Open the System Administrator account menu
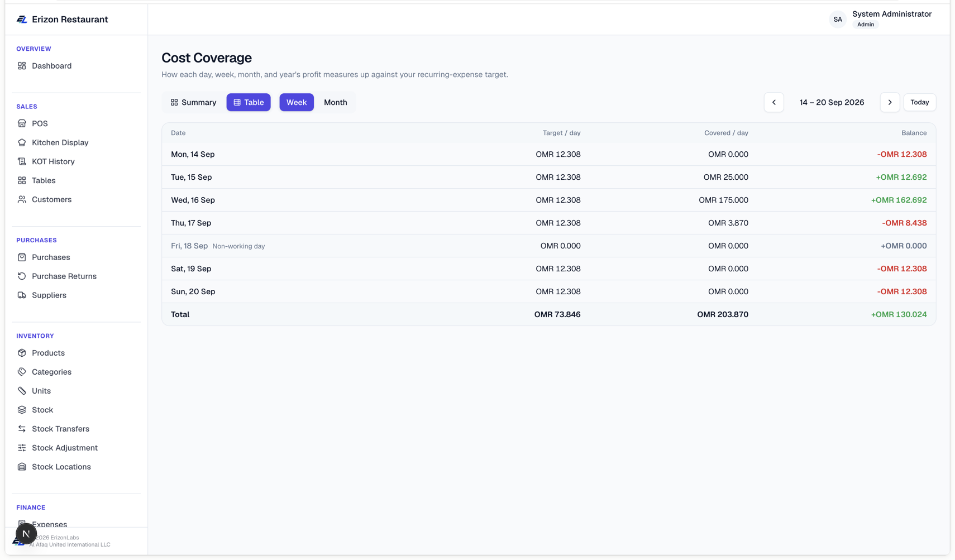This screenshot has width=955, height=560. tap(880, 20)
